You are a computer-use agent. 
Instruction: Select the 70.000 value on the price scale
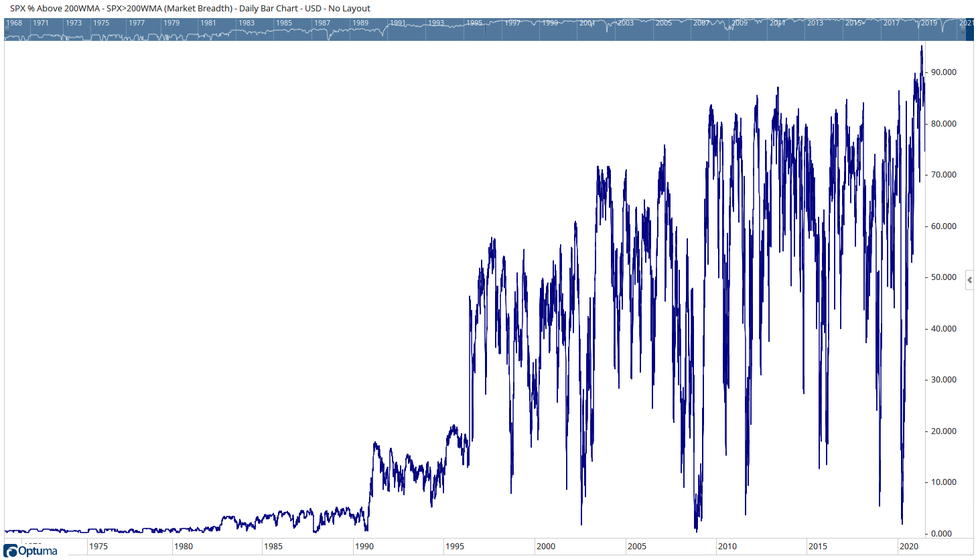pos(944,175)
